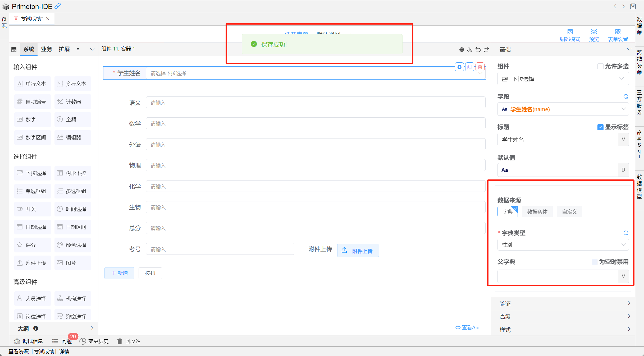Image resolution: width=644 pixels, height=356 pixels.
Task: Enable the 允许多选 checkbox
Action: pyautogui.click(x=600, y=66)
